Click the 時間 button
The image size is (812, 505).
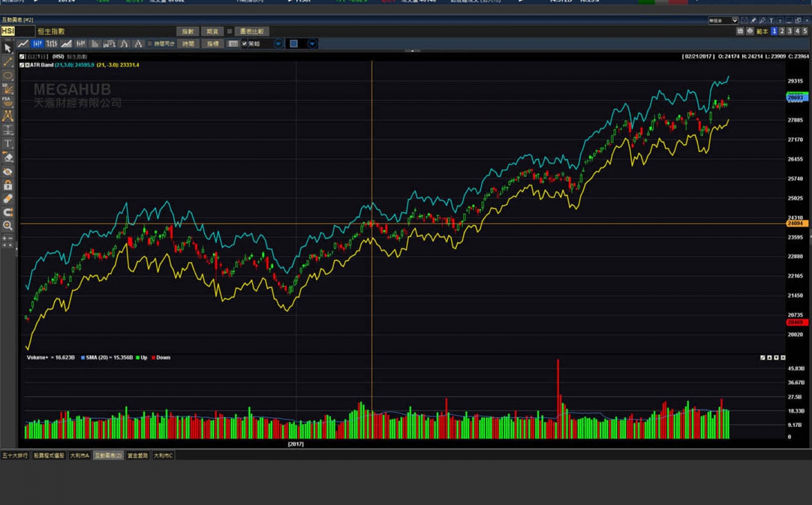pos(188,44)
